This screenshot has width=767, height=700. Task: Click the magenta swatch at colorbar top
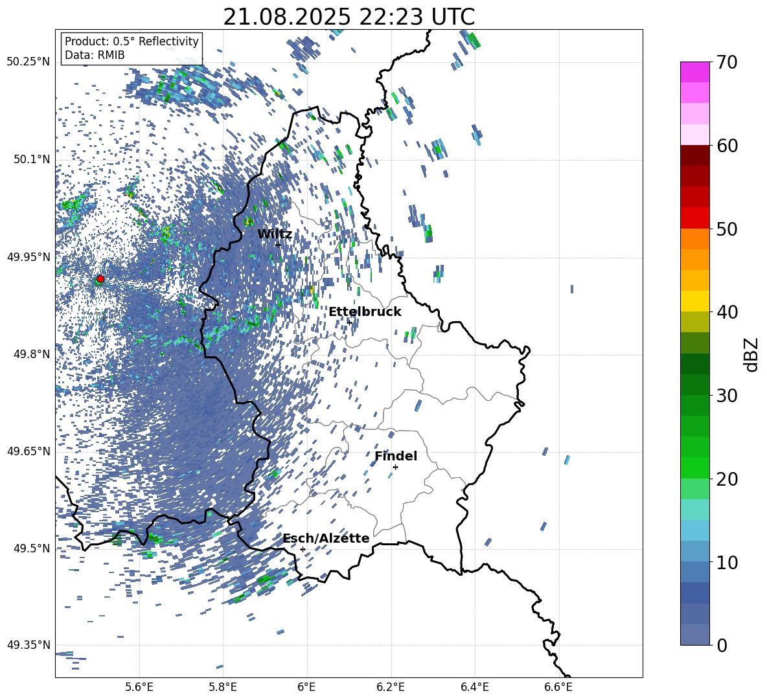[x=695, y=72]
